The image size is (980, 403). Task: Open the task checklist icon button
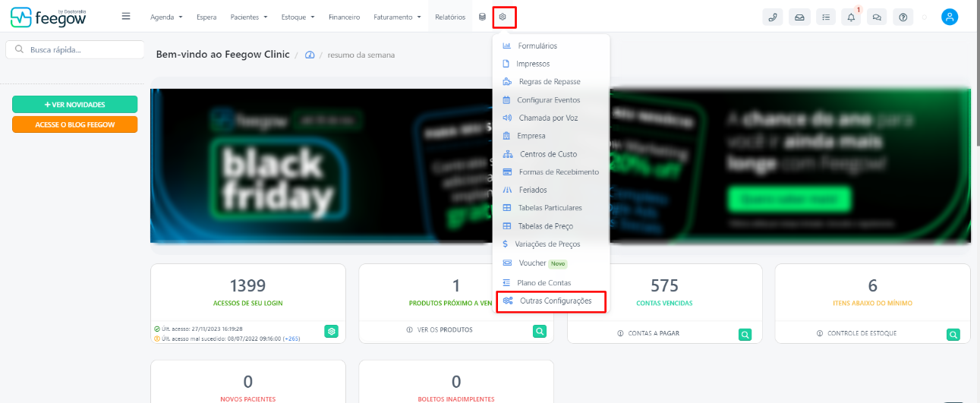(826, 17)
